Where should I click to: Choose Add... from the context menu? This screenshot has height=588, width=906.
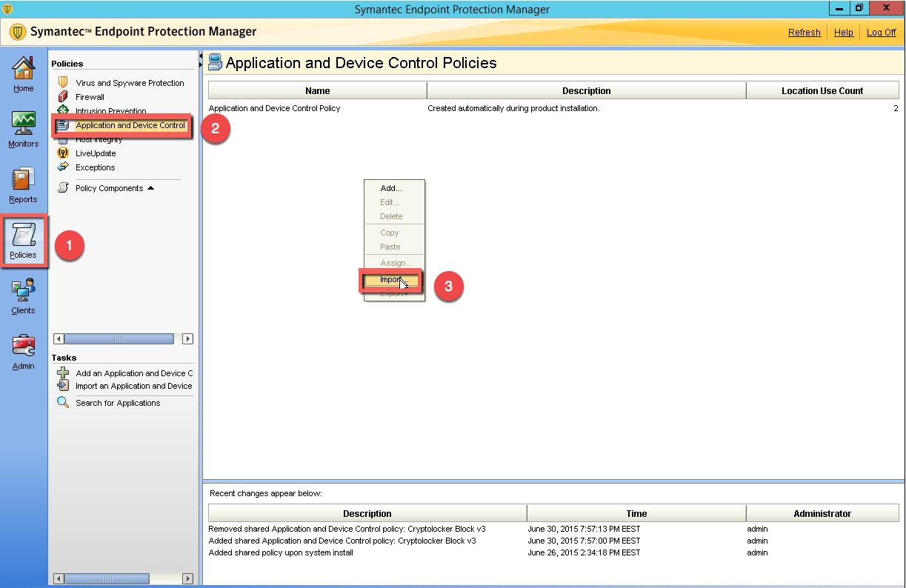(x=390, y=188)
